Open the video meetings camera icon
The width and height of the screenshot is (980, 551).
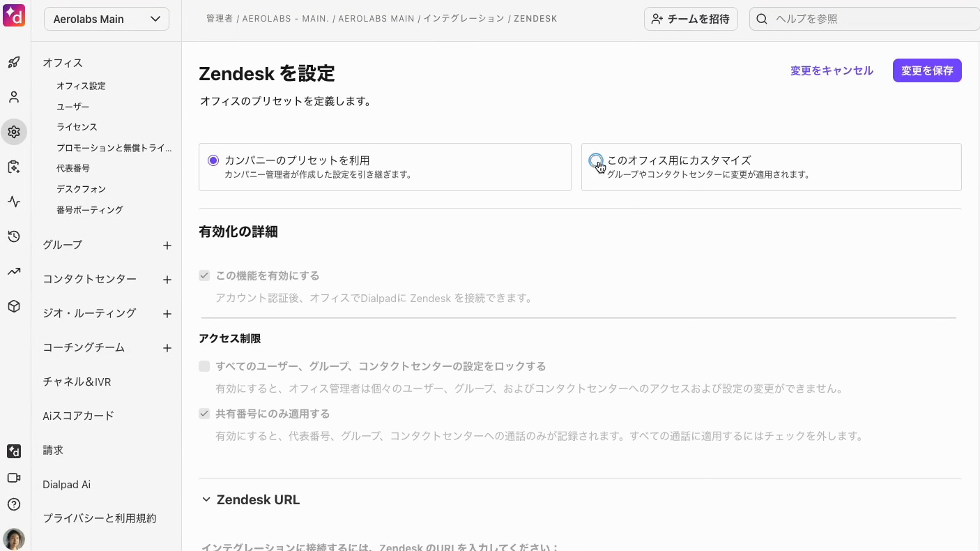pos(14,478)
